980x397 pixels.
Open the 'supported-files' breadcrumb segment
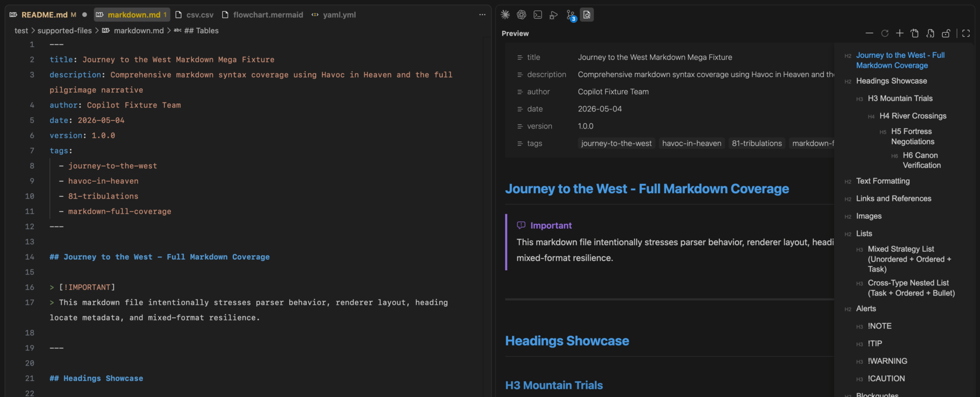65,30
